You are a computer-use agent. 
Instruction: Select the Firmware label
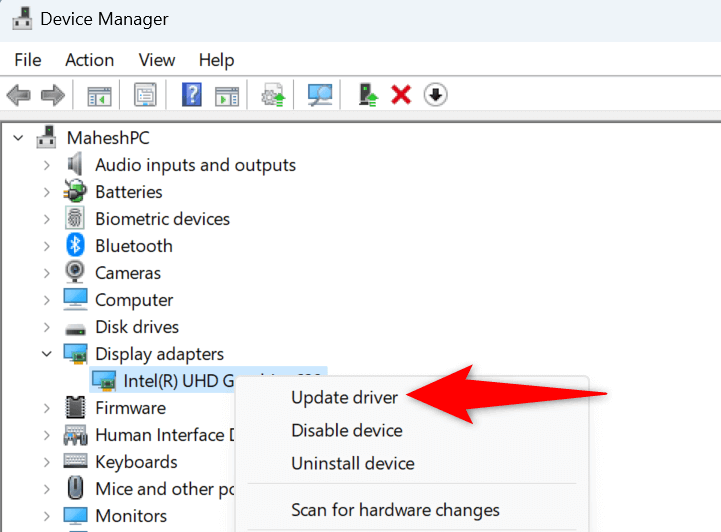click(131, 408)
